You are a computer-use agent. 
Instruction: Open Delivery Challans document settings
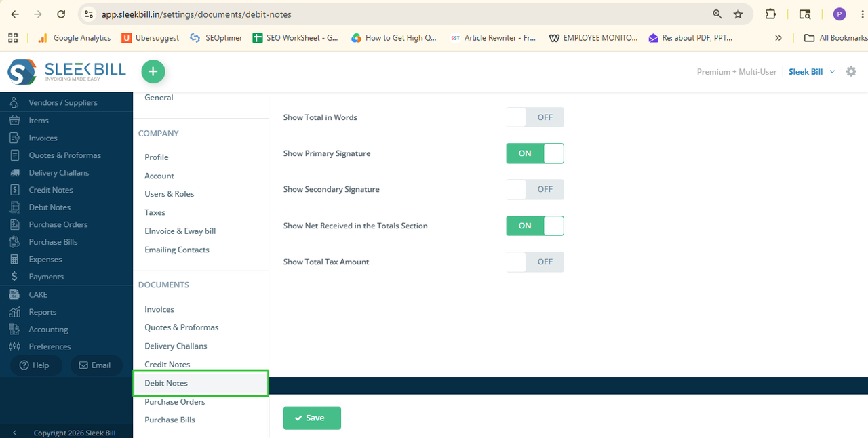coord(176,346)
